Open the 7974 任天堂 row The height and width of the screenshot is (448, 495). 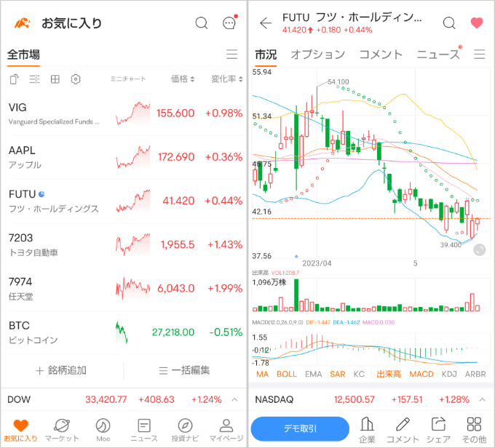[124, 289]
